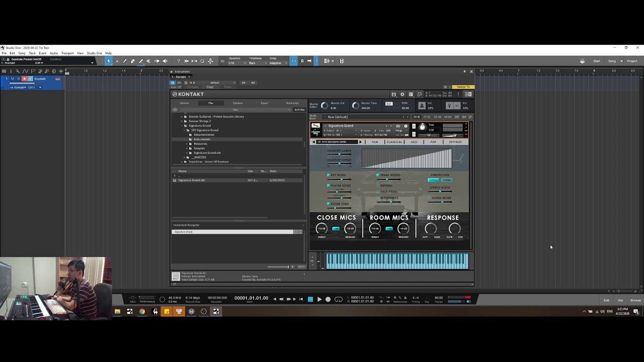Screen dimensions: 644x362
Task: Click the Record transport button
Action: 328,299
